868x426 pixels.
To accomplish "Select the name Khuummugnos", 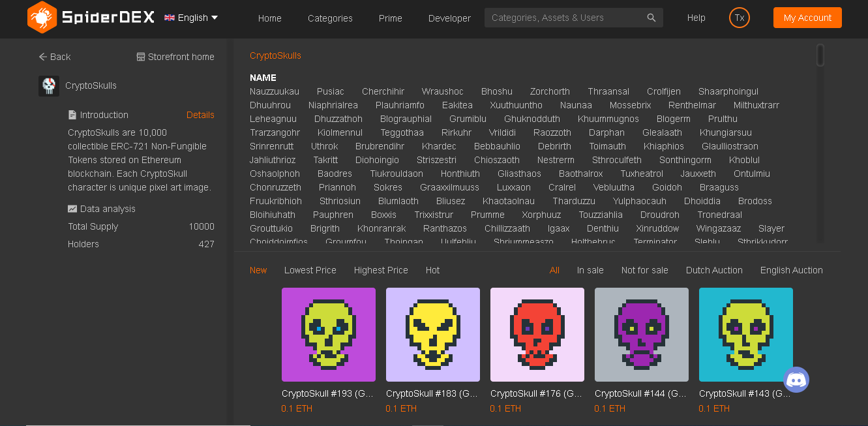I will [x=608, y=119].
